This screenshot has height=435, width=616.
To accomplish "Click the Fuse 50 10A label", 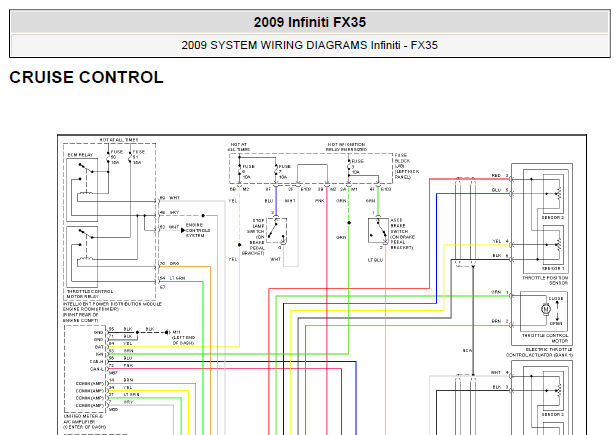I will (x=116, y=157).
